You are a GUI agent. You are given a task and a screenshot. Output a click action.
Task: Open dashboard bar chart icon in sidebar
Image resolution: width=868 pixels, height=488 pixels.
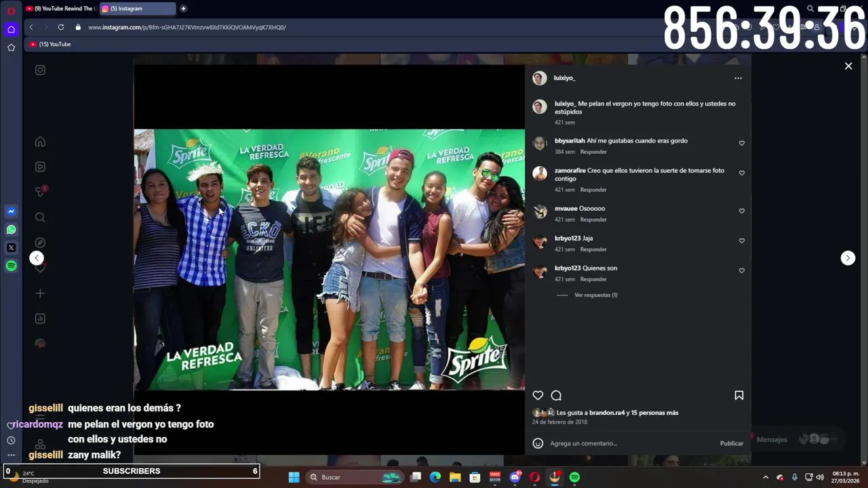40,319
